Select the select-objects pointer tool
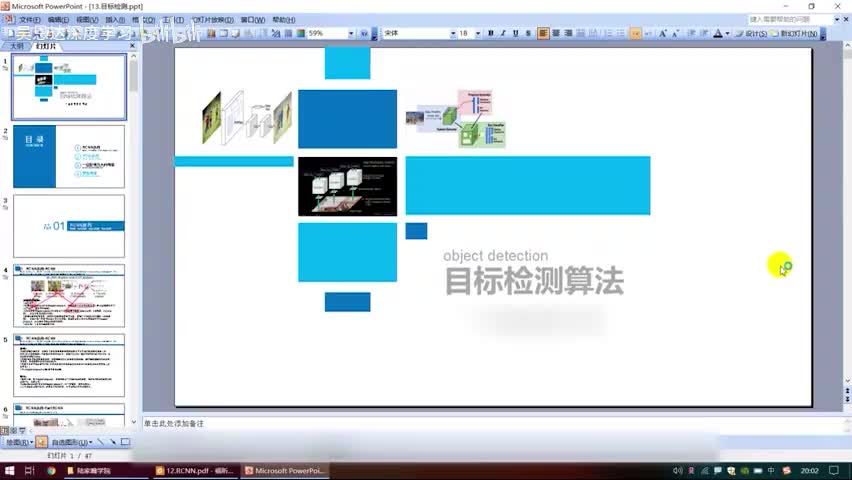Image resolution: width=852 pixels, height=480 pixels. 42,442
